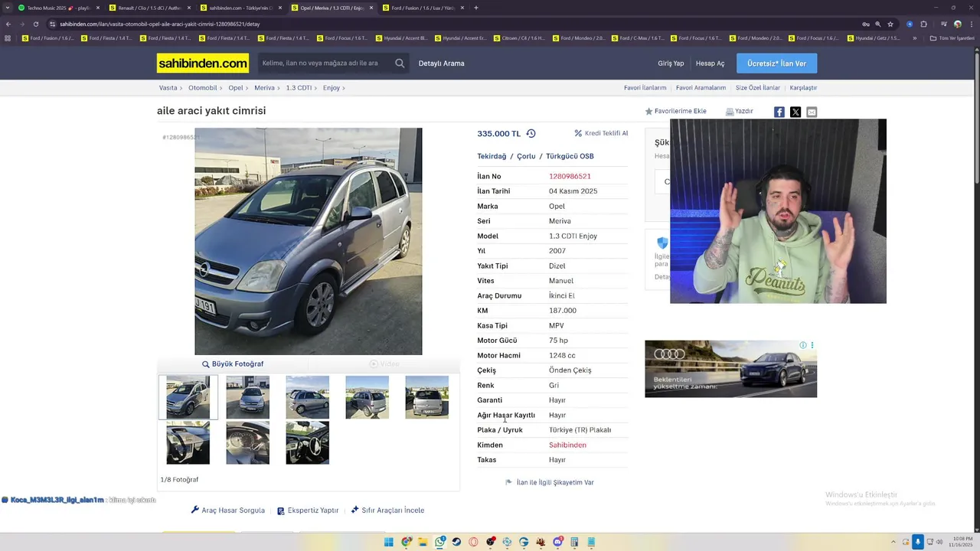Click Sıfır Araçları İncele link
Viewport: 980px width, 551px height.
click(x=387, y=510)
